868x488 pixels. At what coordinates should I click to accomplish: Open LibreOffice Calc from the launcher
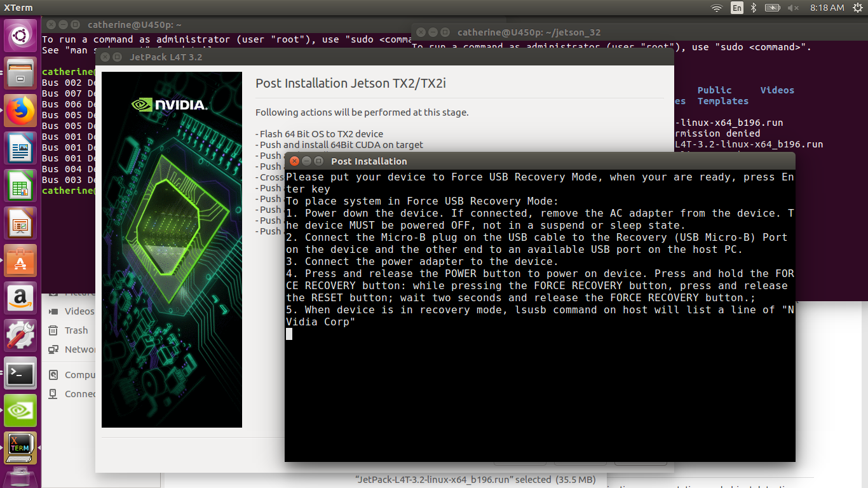tap(21, 186)
